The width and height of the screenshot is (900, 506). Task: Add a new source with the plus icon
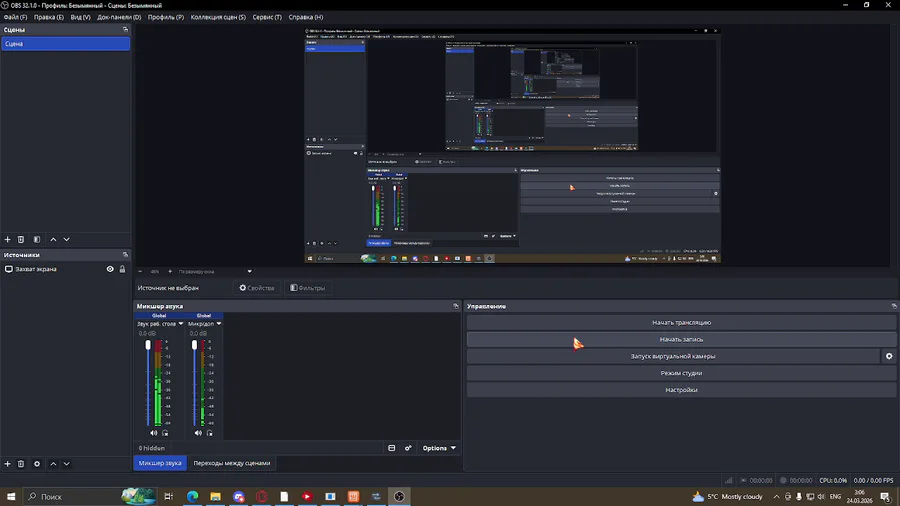tap(7, 464)
